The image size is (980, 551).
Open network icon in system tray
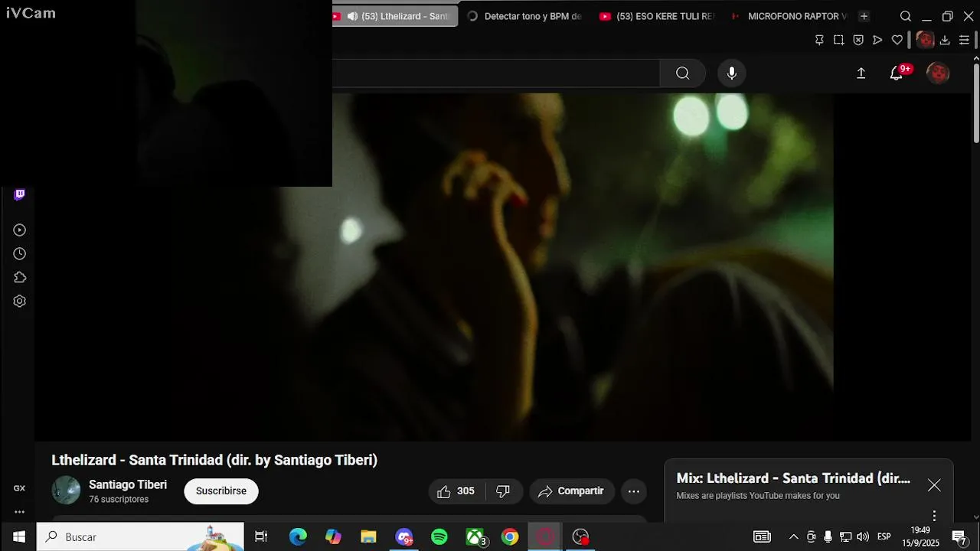click(845, 536)
